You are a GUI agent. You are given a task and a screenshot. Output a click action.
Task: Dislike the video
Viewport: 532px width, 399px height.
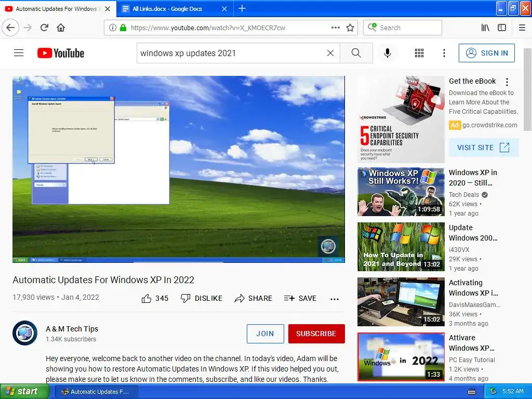point(202,298)
